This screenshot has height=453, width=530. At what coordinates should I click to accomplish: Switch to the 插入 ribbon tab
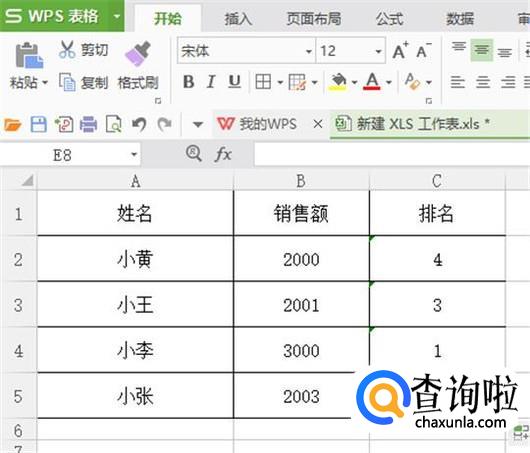pyautogui.click(x=238, y=19)
